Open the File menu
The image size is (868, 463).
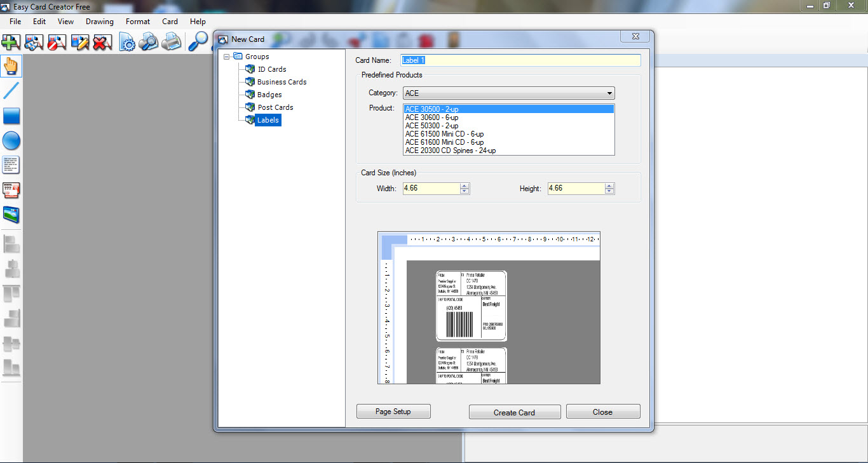click(x=15, y=21)
